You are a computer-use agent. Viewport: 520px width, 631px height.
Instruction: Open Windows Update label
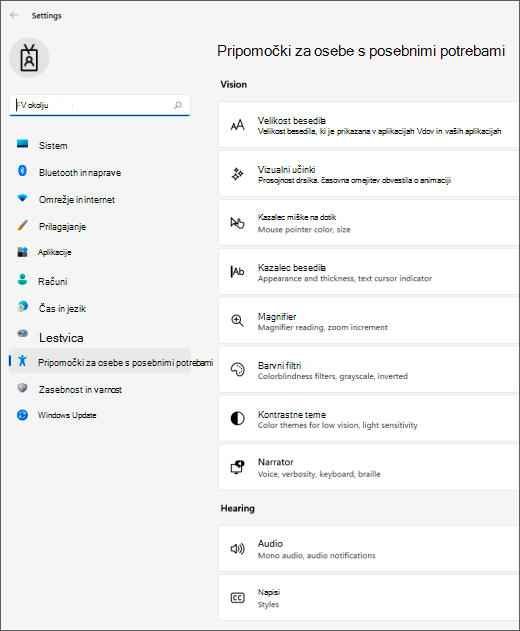[67, 415]
